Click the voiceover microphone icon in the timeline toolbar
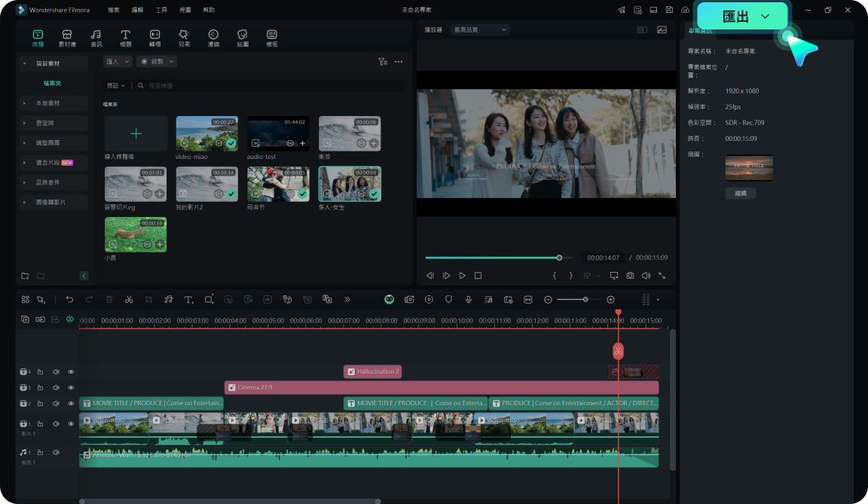 point(469,299)
